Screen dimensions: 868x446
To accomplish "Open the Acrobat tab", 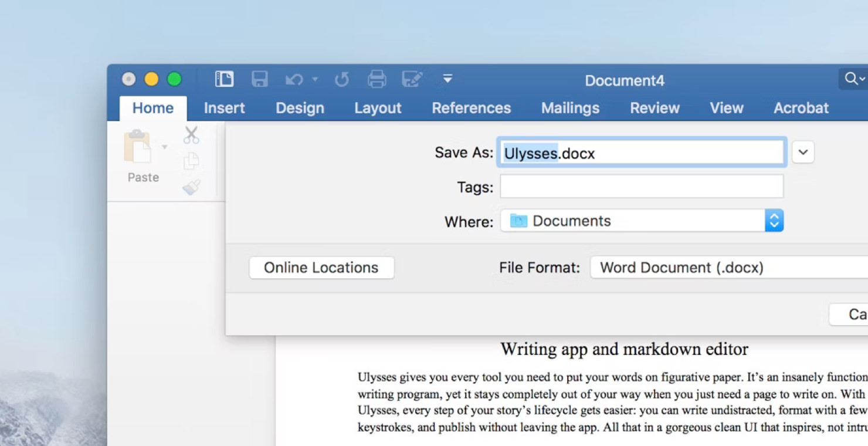I will click(x=801, y=108).
